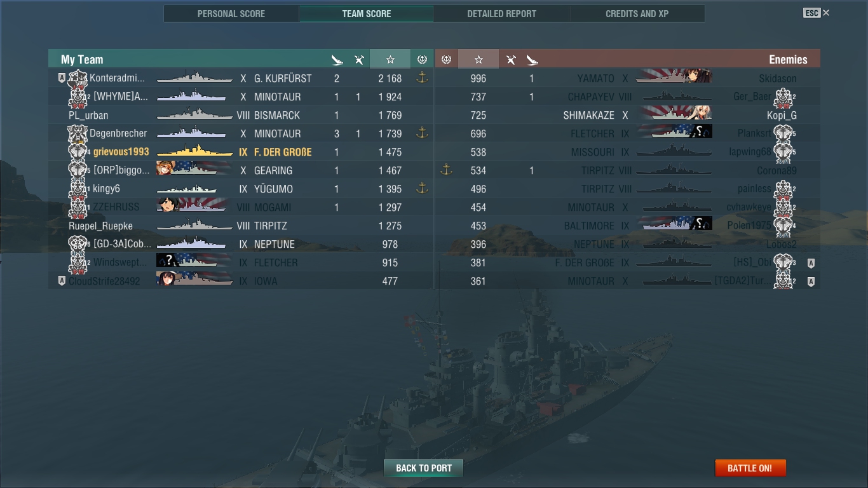Click anchor icon in enemy Tirpitz row
This screenshot has width=868, height=488.
click(x=446, y=170)
